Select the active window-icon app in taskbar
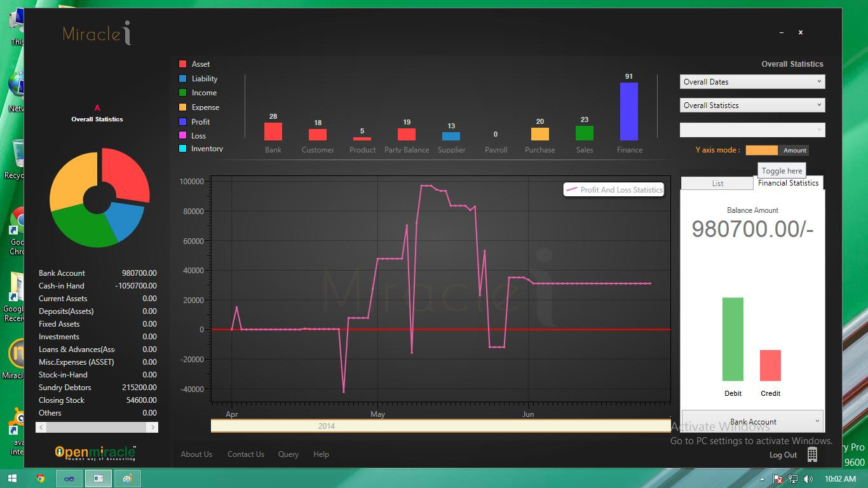Viewport: 868px width, 488px height. tap(98, 478)
